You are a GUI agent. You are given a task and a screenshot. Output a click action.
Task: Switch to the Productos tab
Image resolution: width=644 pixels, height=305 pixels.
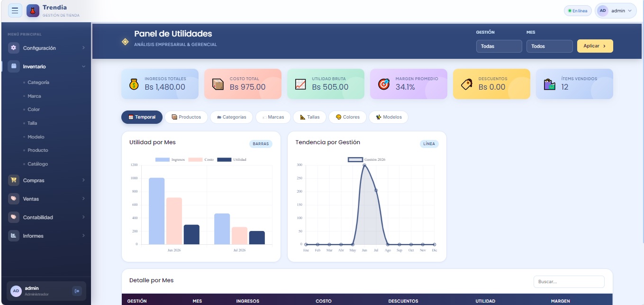(186, 117)
